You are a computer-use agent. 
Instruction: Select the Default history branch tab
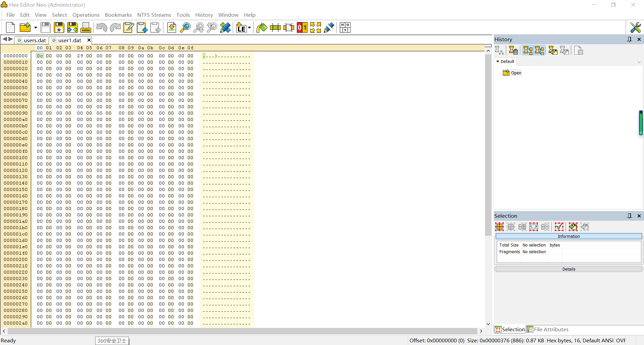(x=505, y=62)
